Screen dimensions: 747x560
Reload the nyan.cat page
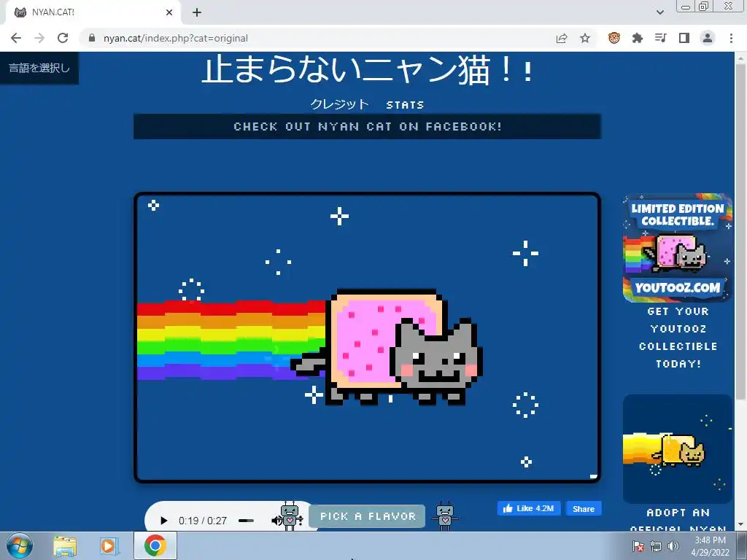[63, 38]
